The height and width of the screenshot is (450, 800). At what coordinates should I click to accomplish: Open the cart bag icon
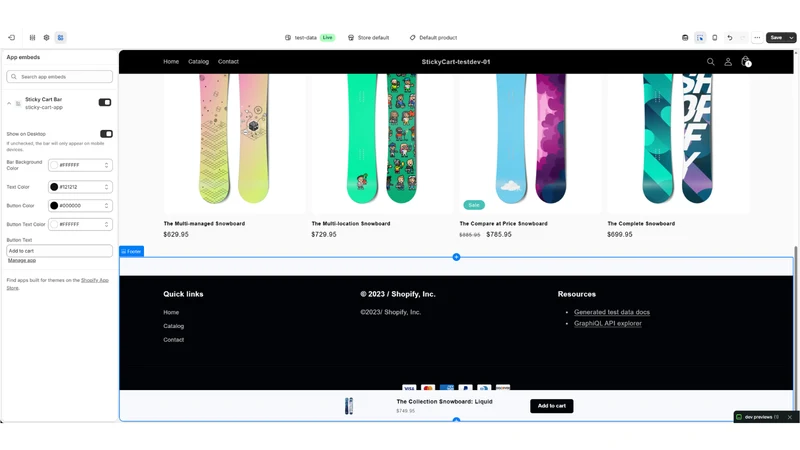[745, 62]
